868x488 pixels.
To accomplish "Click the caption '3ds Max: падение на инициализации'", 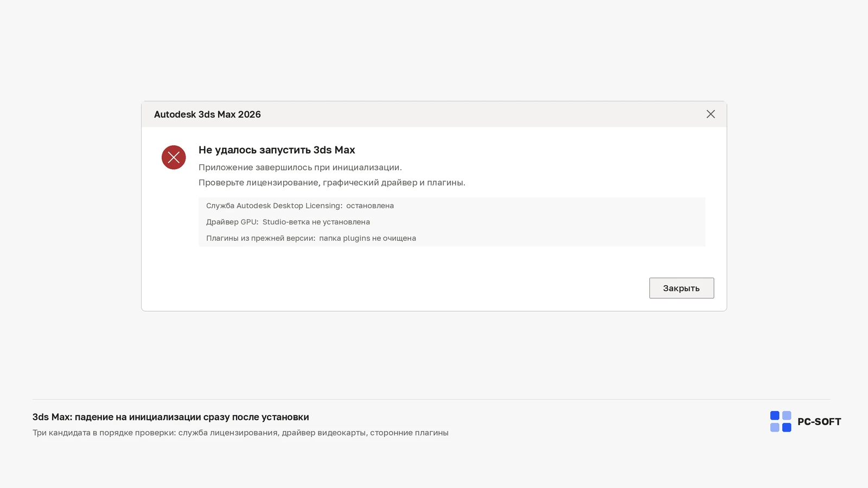I will pyautogui.click(x=170, y=417).
